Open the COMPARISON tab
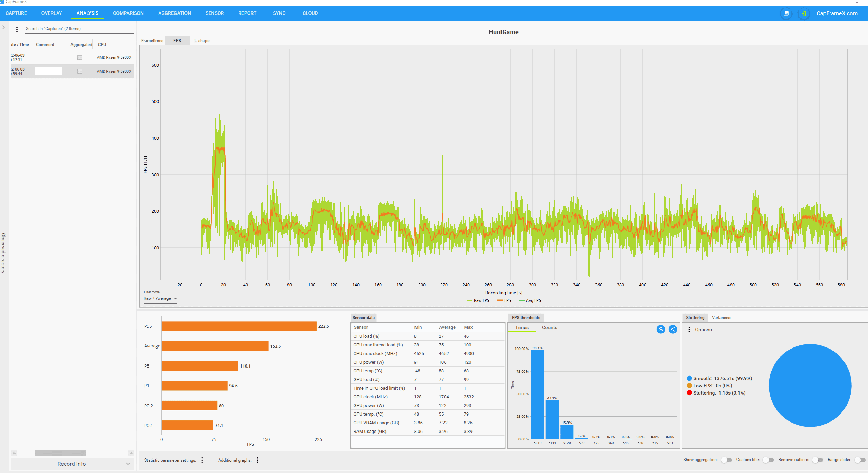 click(x=128, y=13)
